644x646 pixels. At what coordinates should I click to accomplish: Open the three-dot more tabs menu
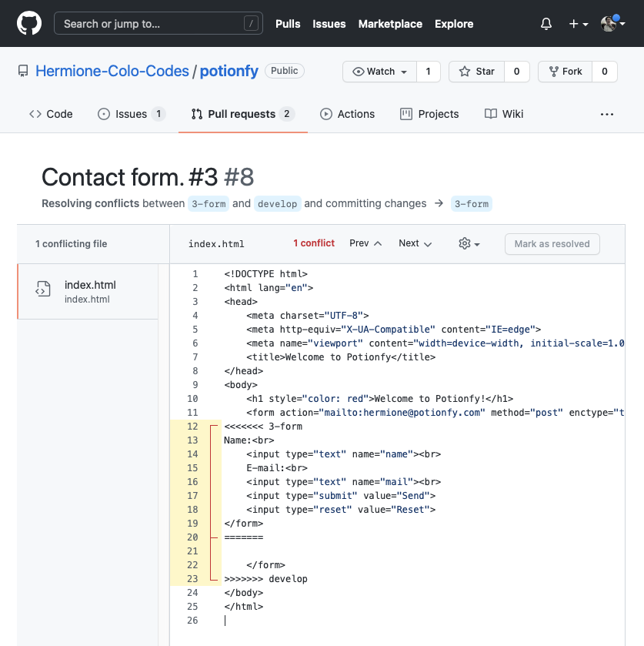[607, 114]
